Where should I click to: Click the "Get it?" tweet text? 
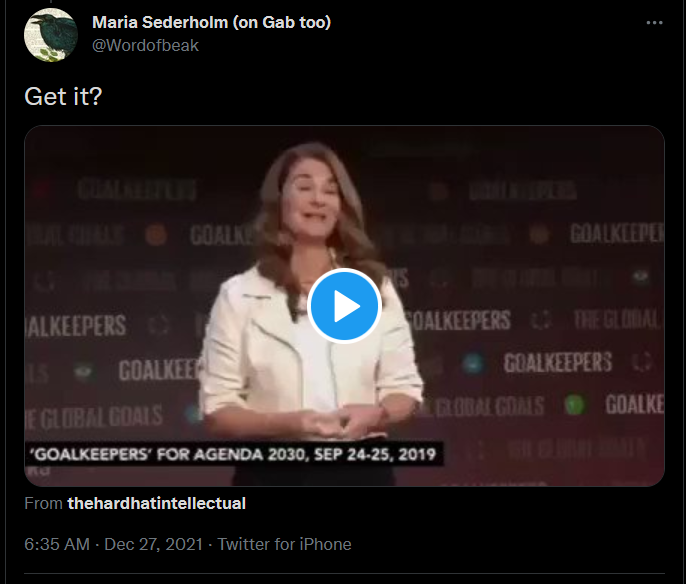[x=62, y=96]
